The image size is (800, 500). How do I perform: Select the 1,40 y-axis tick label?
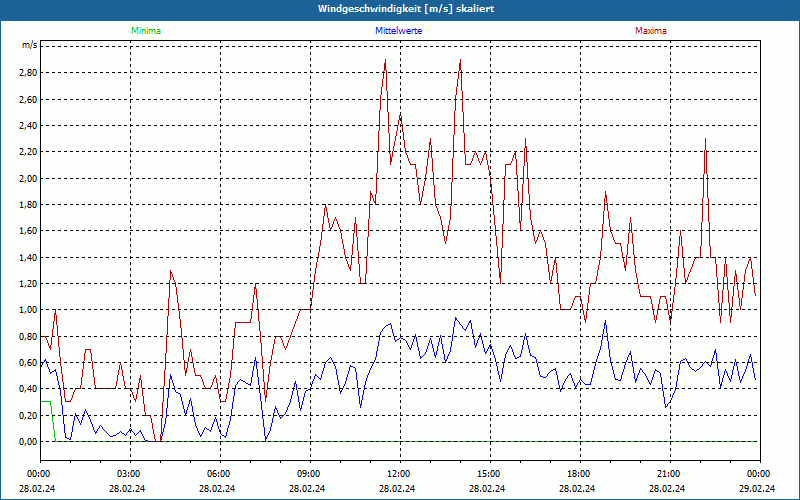(x=26, y=257)
